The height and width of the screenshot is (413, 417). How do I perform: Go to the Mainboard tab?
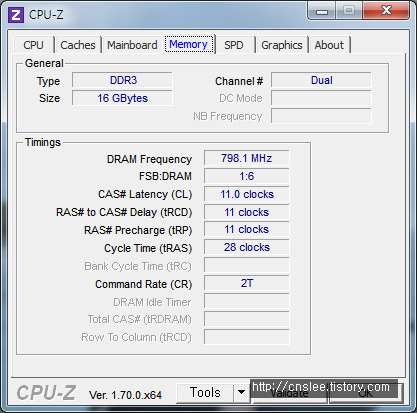[132, 45]
